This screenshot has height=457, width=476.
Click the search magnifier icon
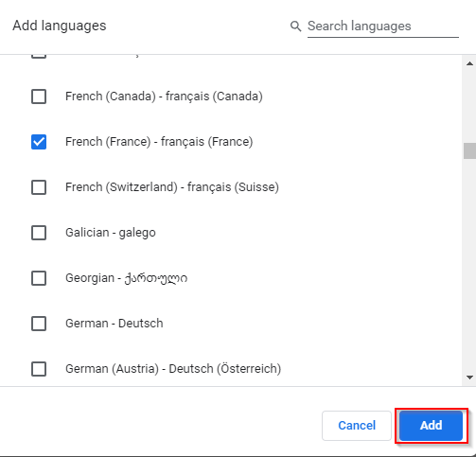pyautogui.click(x=295, y=26)
